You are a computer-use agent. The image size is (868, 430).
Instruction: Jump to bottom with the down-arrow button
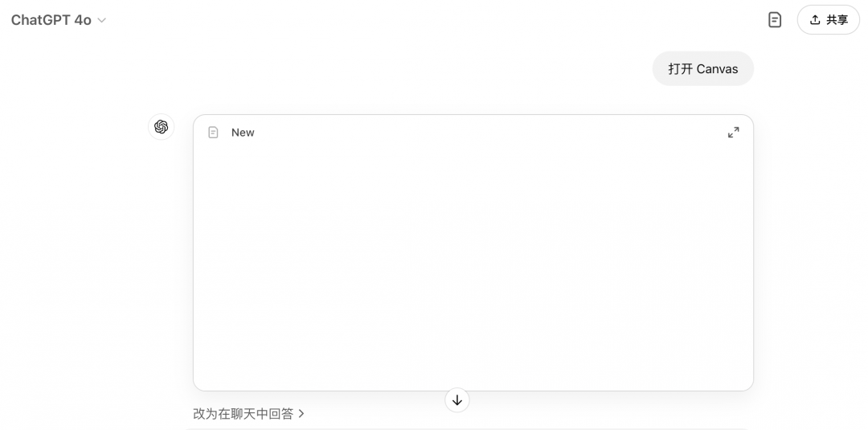457,400
